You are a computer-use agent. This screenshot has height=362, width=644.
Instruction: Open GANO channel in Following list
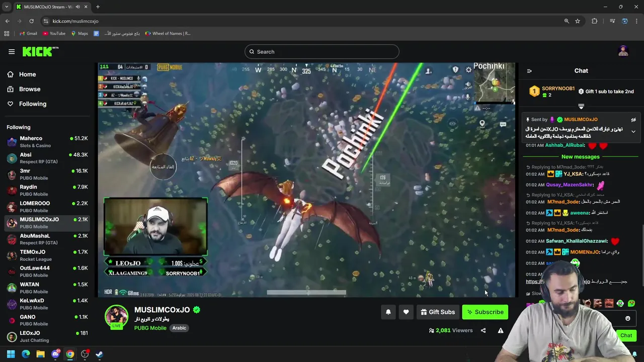[48, 320]
